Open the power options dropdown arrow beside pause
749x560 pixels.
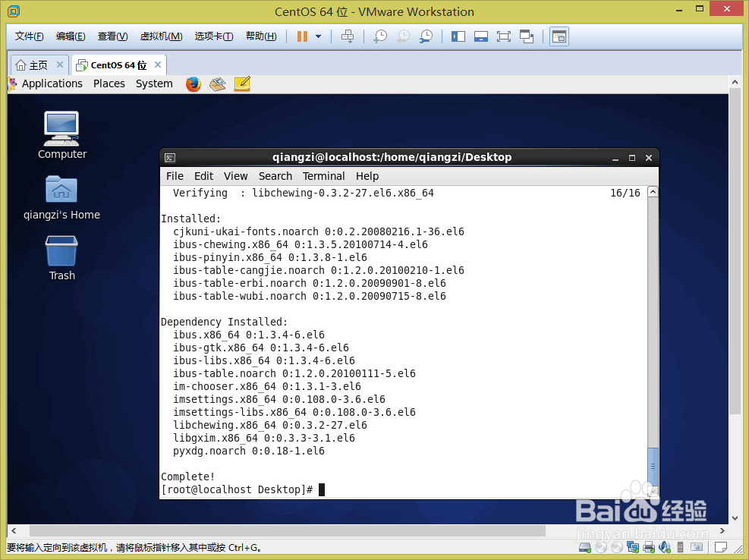(319, 36)
